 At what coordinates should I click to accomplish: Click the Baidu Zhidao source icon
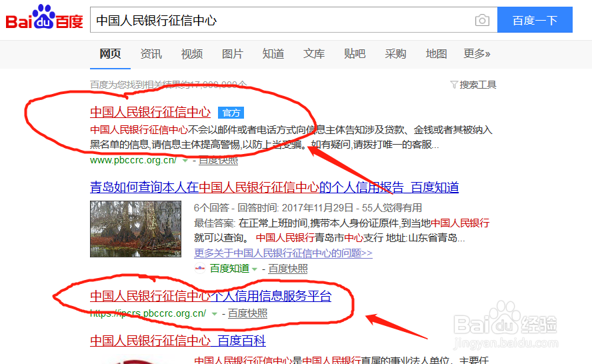[x=200, y=268]
